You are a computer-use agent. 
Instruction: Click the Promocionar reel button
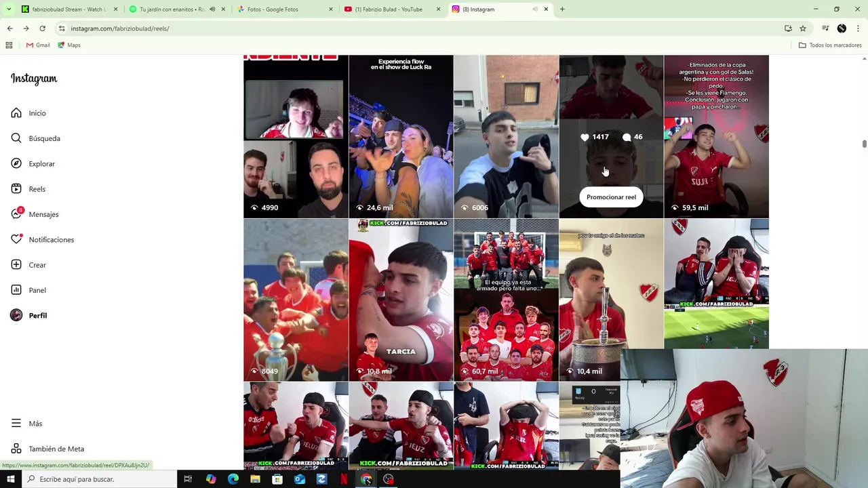pos(611,197)
